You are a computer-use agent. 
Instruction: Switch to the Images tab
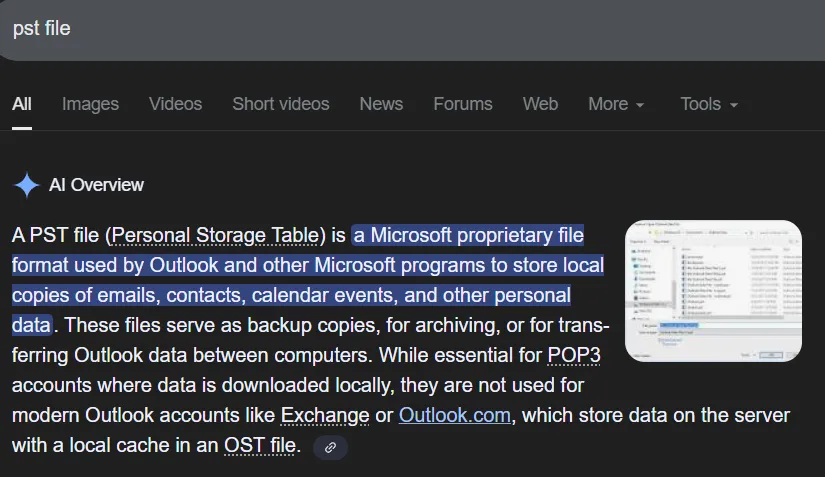point(90,104)
